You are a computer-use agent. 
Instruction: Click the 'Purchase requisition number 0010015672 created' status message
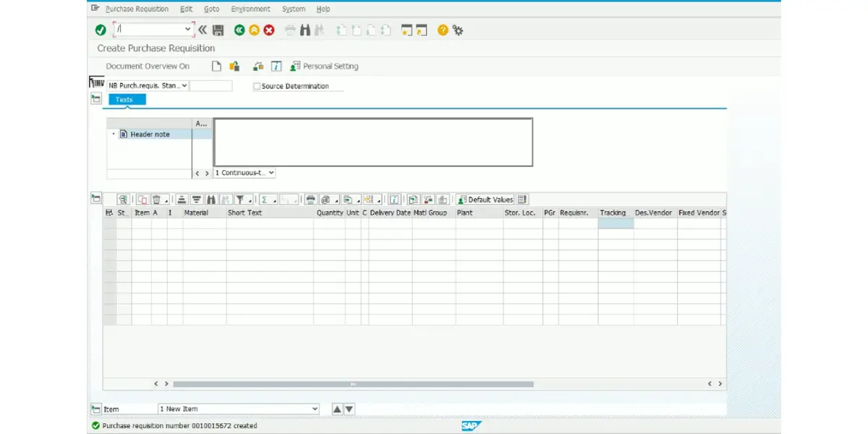click(x=179, y=426)
